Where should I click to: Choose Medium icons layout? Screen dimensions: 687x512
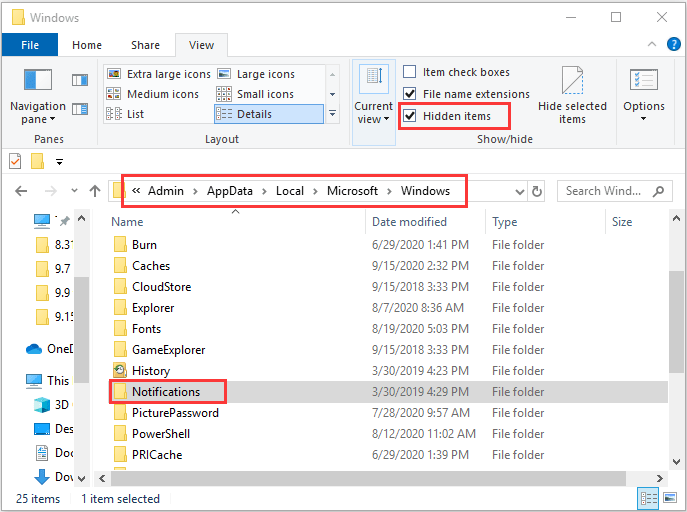[153, 94]
